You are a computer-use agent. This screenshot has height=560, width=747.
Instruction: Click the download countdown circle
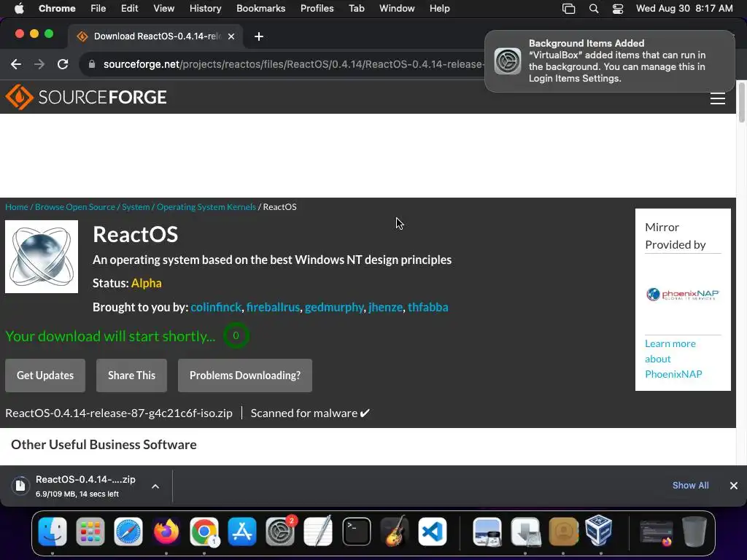coord(236,335)
